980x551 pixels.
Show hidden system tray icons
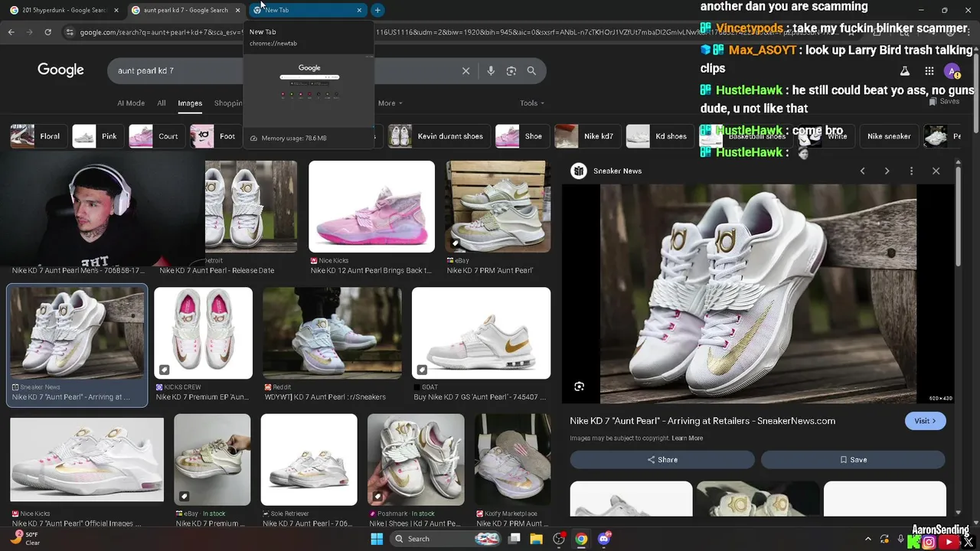(x=867, y=540)
